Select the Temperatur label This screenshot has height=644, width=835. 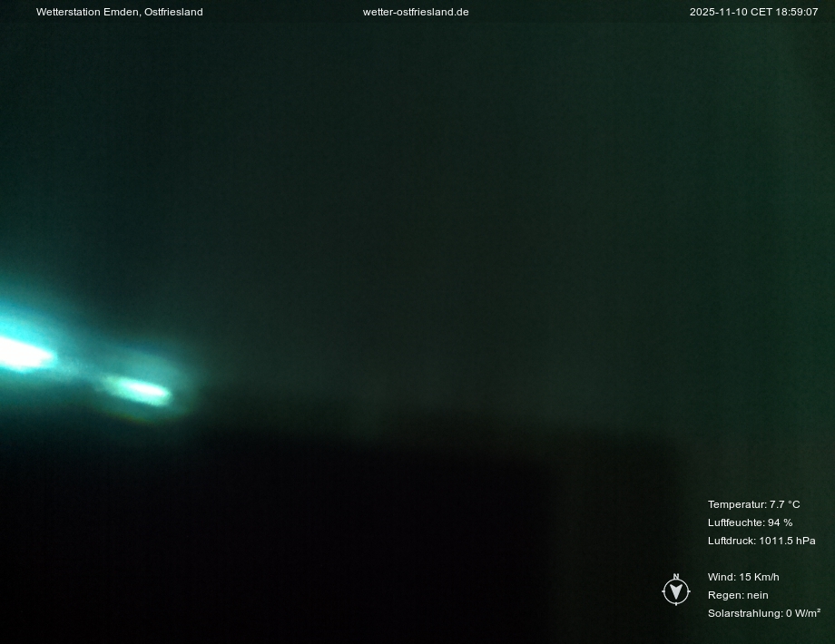pos(736,504)
